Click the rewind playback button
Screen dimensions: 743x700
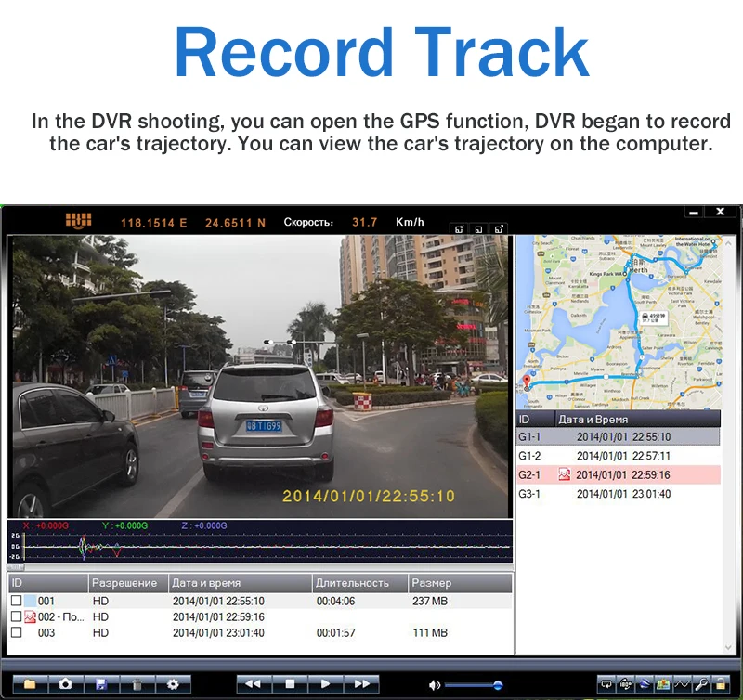click(254, 684)
